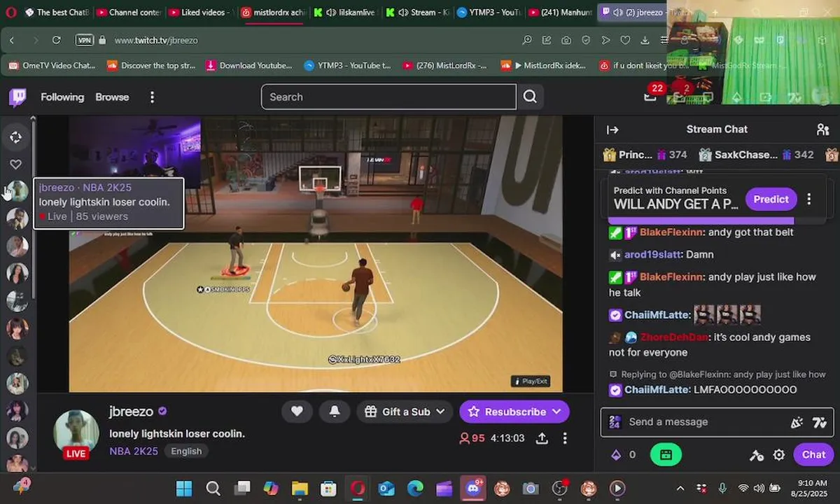840x504 pixels.
Task: Click the English language tag
Action: tap(186, 451)
